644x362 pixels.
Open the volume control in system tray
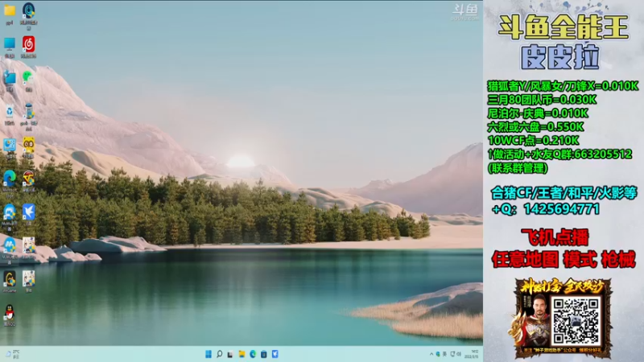click(x=459, y=354)
